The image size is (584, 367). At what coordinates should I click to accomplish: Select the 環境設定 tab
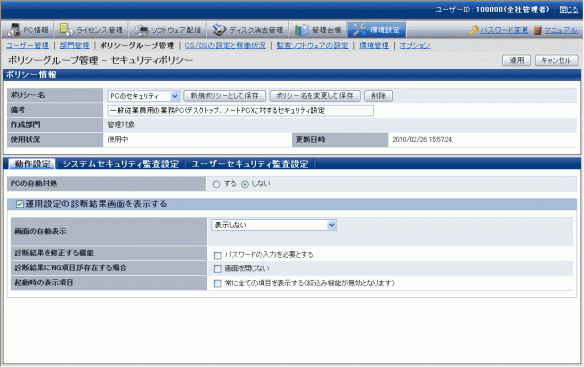377,30
